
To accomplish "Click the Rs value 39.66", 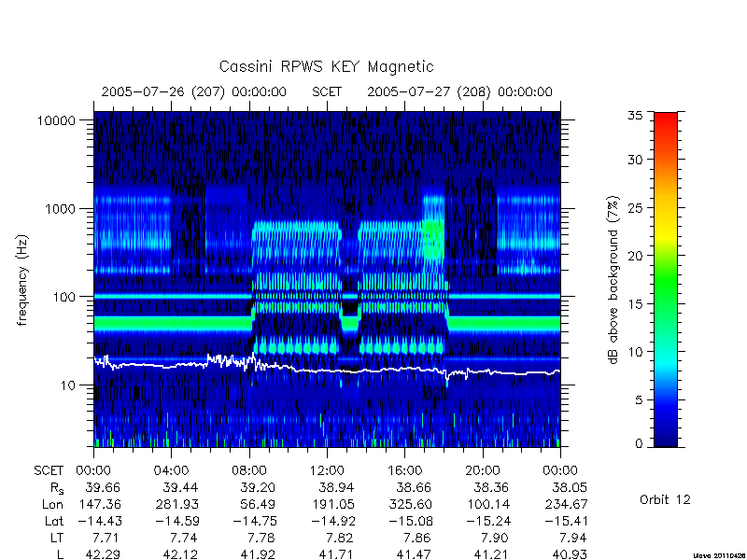I will click(104, 487).
